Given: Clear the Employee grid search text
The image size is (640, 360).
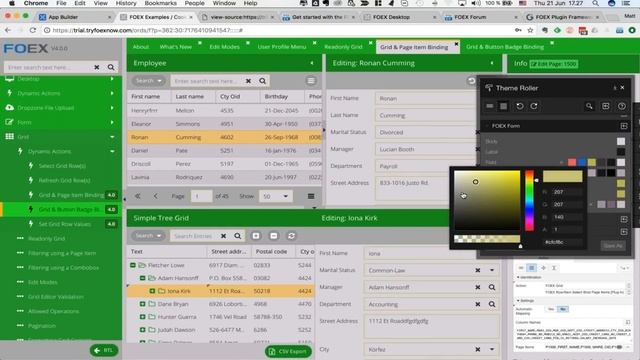Looking at the screenshot, I should pos(248,81).
